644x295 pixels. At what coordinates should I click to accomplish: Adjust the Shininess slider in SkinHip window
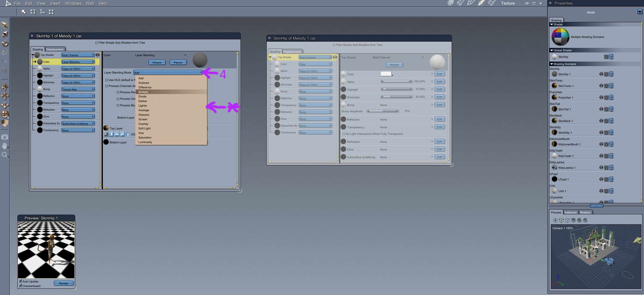pyautogui.click(x=396, y=97)
